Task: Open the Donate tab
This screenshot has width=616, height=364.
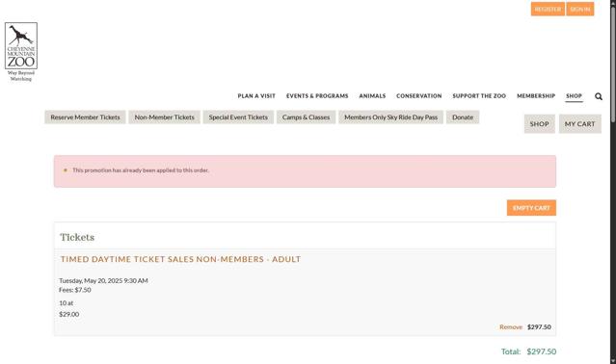Action: pyautogui.click(x=463, y=117)
